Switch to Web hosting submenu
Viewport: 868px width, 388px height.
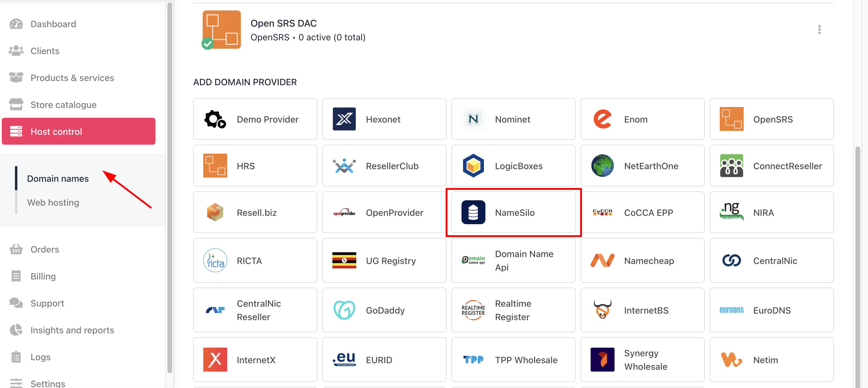(x=53, y=203)
